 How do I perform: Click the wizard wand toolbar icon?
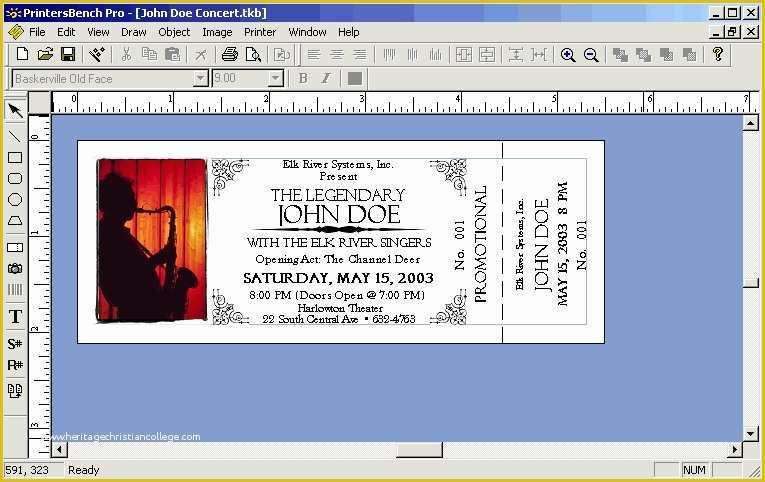click(97, 54)
